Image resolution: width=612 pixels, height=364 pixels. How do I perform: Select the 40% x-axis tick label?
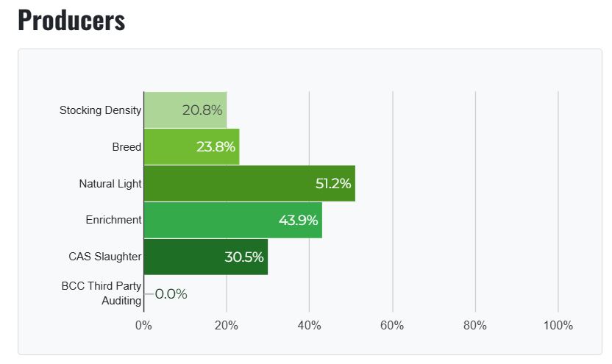pyautogui.click(x=309, y=326)
